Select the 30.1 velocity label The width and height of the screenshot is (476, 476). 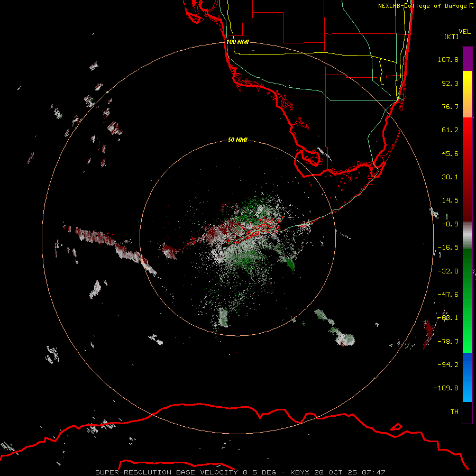click(x=450, y=177)
